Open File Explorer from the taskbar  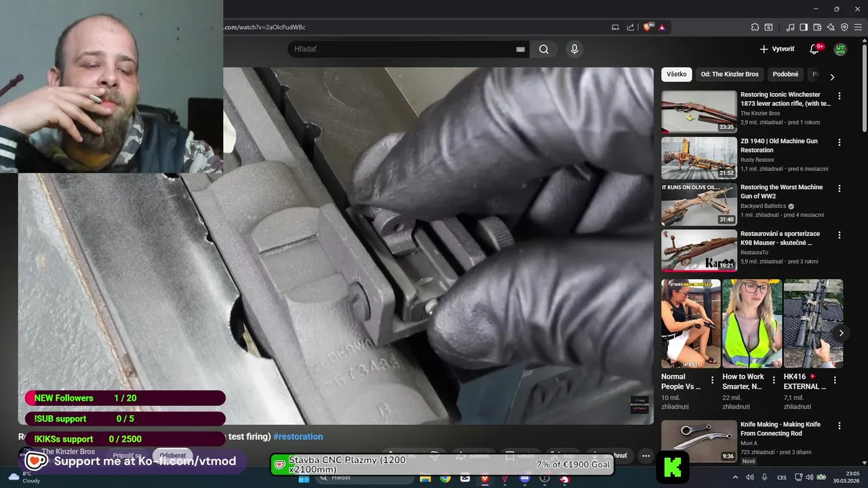tap(425, 478)
